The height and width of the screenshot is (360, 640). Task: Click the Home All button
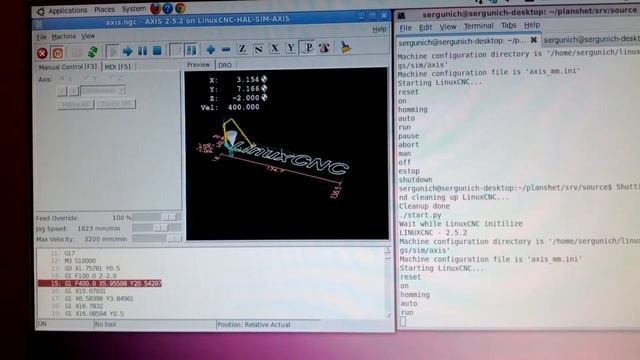76,104
